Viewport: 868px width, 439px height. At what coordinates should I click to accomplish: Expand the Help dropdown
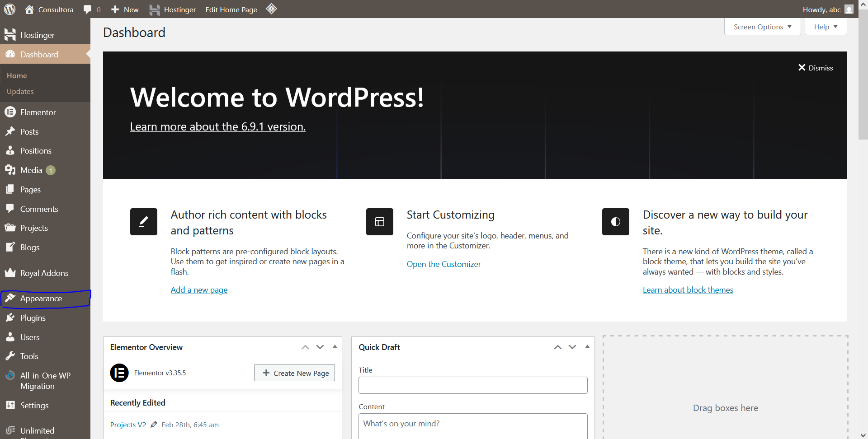coord(825,27)
